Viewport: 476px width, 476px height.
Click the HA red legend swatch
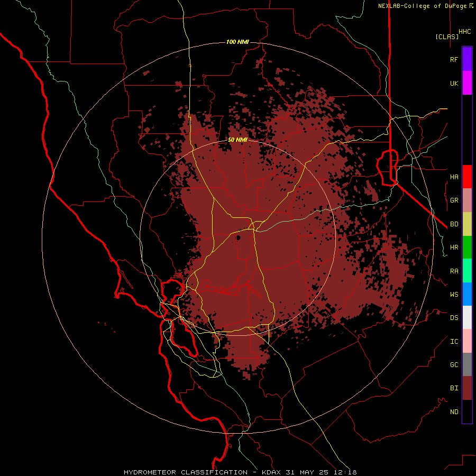(x=467, y=177)
